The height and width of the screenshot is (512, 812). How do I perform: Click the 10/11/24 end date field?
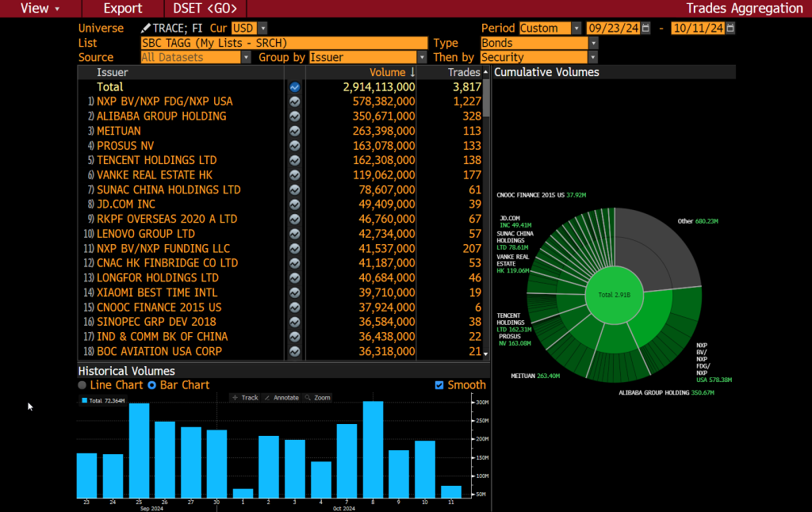click(698, 28)
